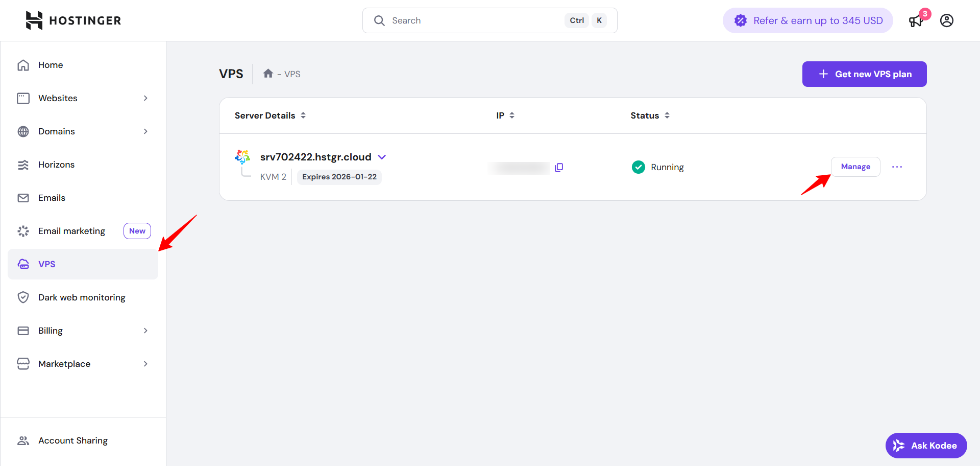Image resolution: width=980 pixels, height=466 pixels.
Task: Expand the Billing chevron
Action: [x=145, y=331]
